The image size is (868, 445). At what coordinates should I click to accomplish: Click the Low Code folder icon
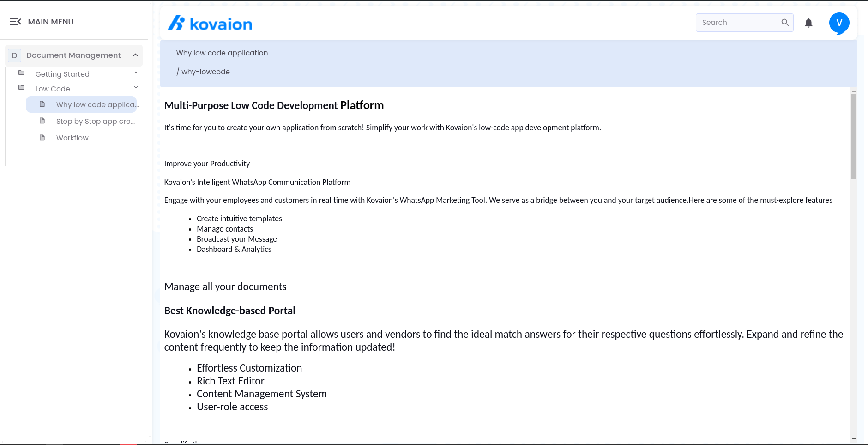point(22,87)
